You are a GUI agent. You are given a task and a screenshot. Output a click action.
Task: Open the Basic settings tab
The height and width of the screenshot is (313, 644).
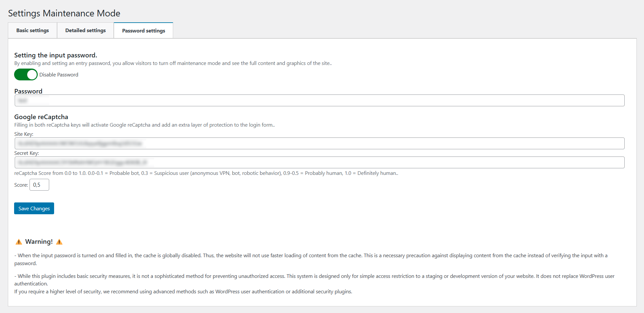tap(32, 31)
